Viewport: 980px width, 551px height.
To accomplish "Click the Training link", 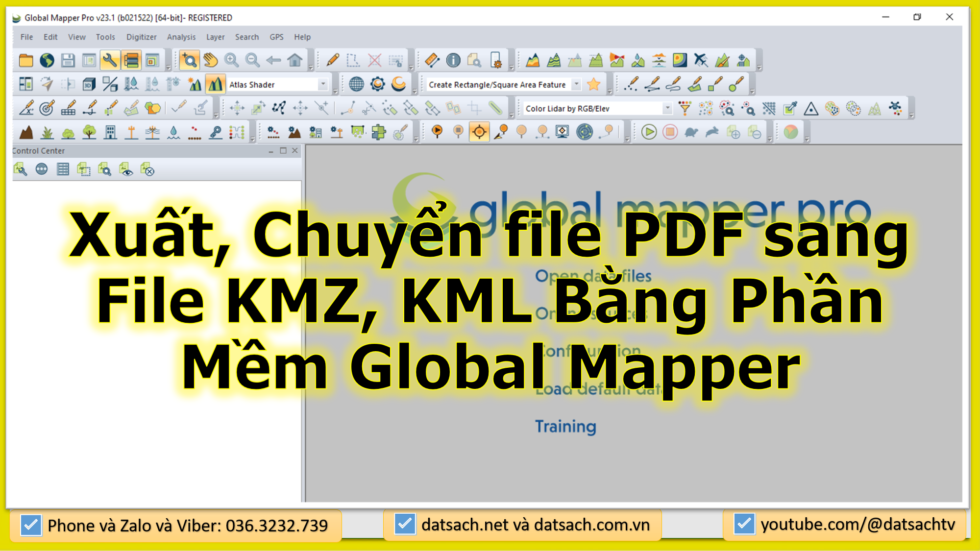I will coord(566,426).
